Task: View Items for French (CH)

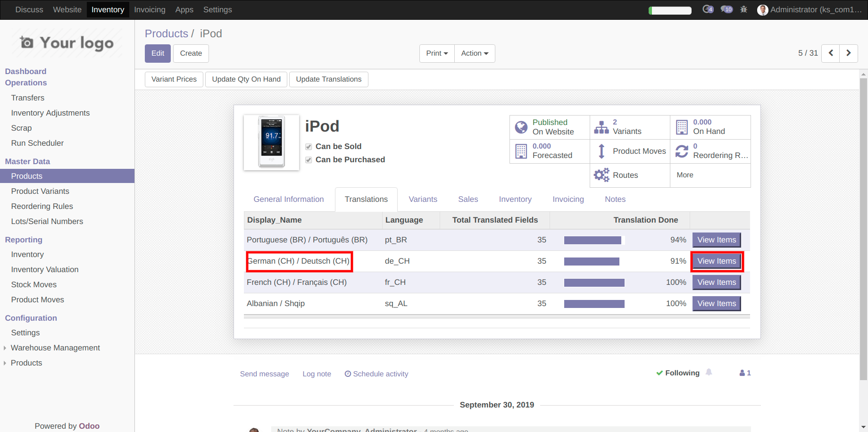Action: 717,282
